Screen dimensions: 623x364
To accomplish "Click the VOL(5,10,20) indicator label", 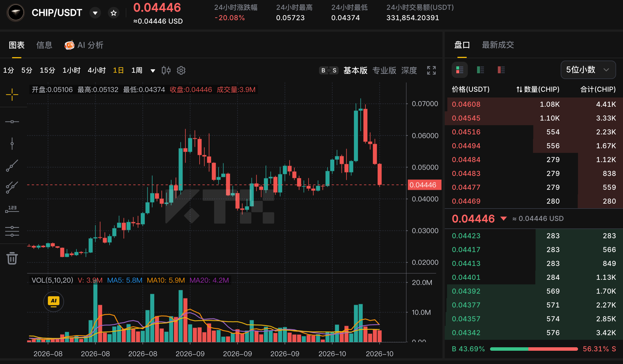I will (x=52, y=280).
